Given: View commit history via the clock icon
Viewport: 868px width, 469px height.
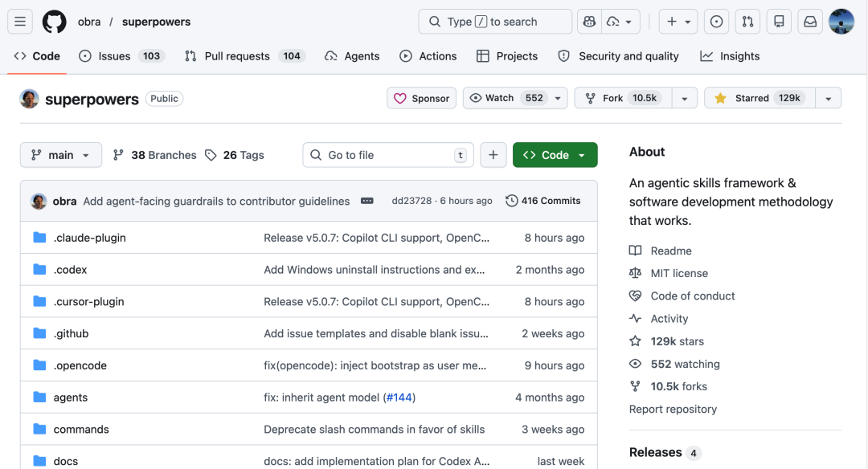Looking at the screenshot, I should (x=543, y=201).
